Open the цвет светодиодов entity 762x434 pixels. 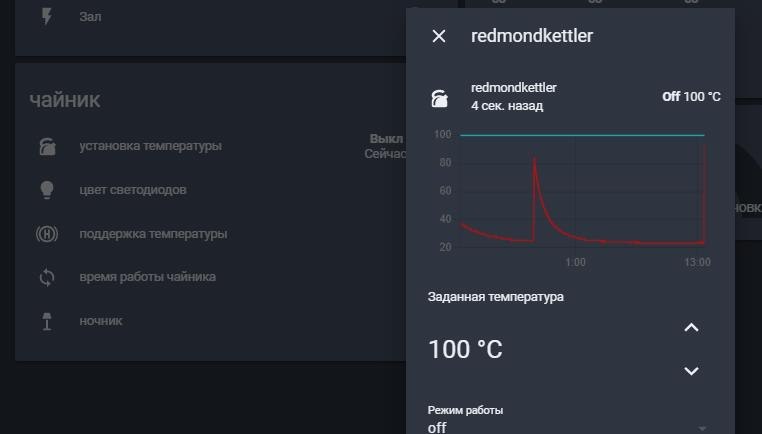pyautogui.click(x=133, y=190)
